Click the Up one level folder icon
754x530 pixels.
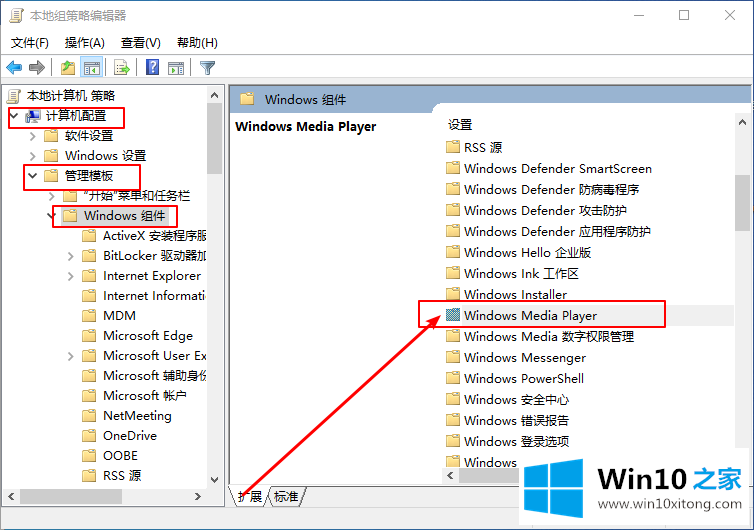68,68
